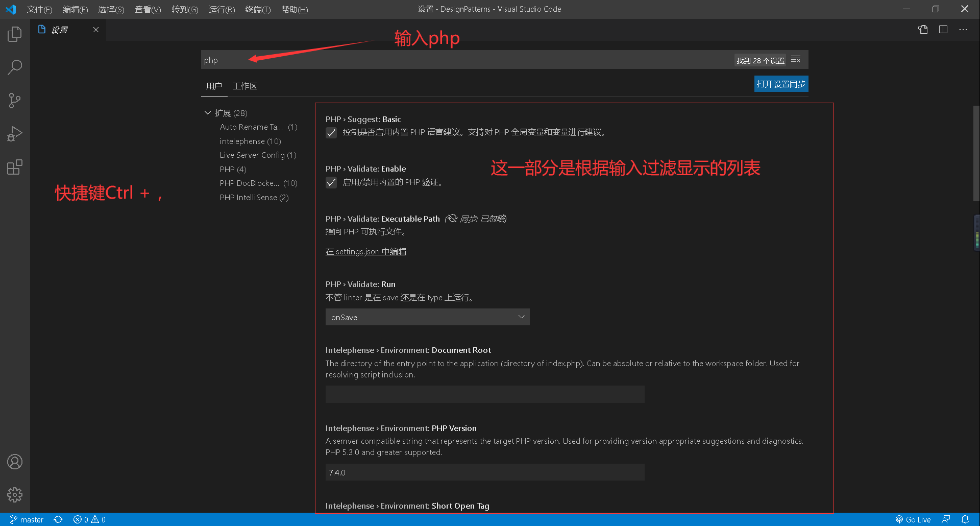Screen dimensions: 980x526
Task: Collapse the 扩展 (28) tree group
Action: [x=208, y=113]
